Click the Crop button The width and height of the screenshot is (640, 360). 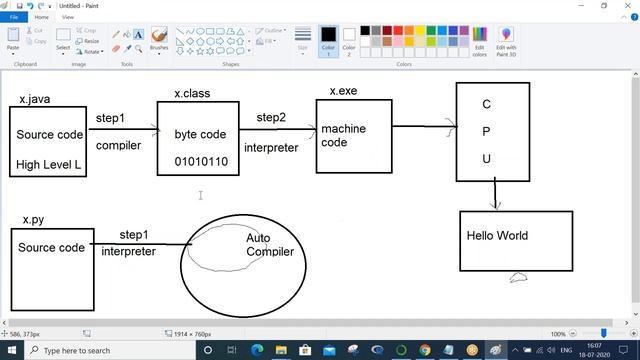click(x=86, y=31)
